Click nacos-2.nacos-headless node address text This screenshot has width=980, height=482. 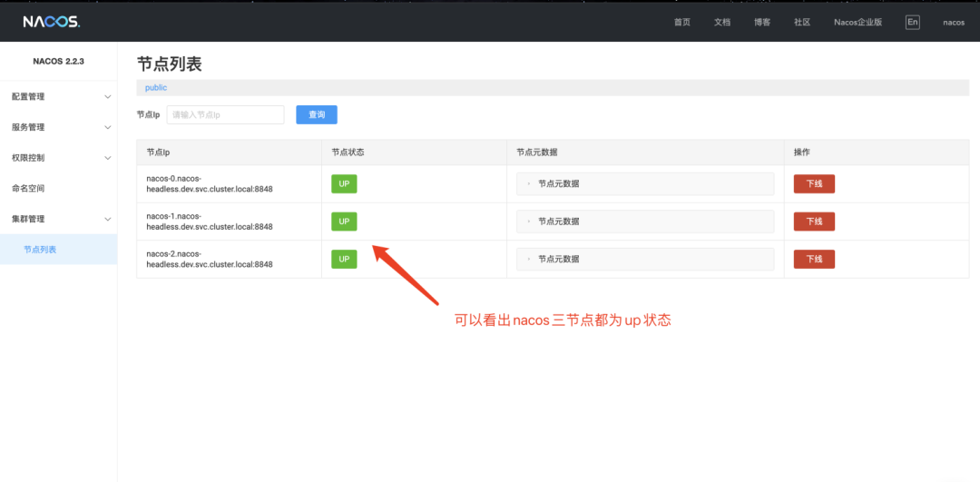[210, 260]
